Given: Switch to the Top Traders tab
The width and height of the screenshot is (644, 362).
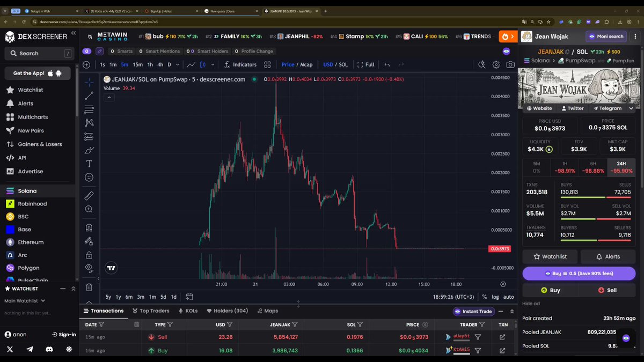Looking at the screenshot, I should tap(150, 311).
